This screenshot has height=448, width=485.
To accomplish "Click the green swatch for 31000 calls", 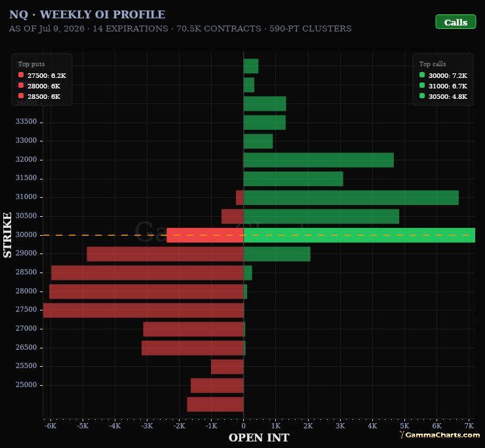I will tap(422, 85).
